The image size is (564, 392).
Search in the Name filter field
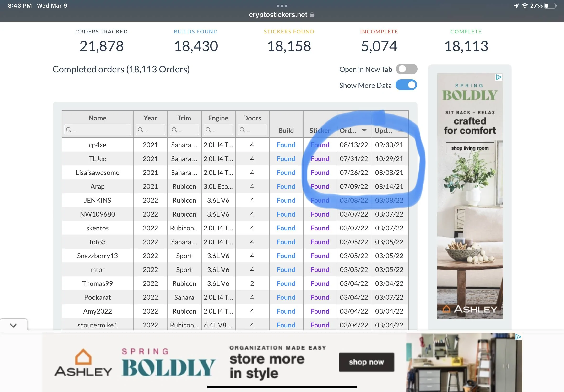(x=98, y=130)
